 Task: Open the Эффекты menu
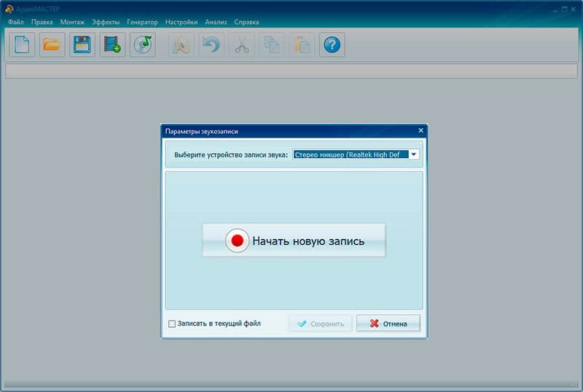pos(106,22)
